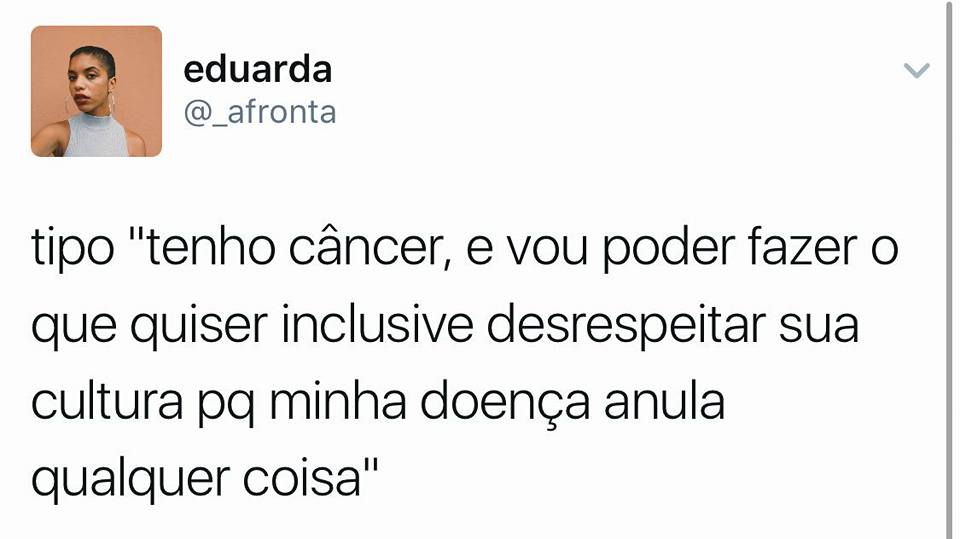Click the word "quiser" on second line
This screenshot has height=539, width=960.
pos(199,326)
